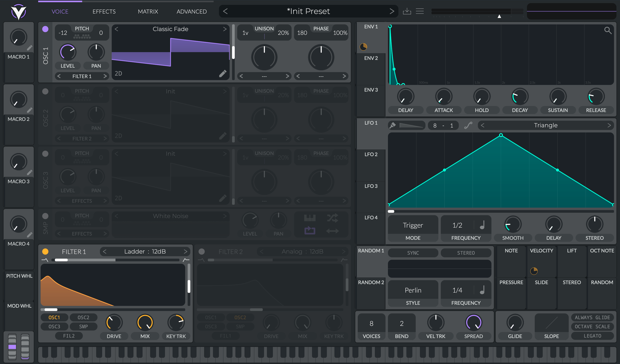The width and height of the screenshot is (620, 364).
Task: Click the Macro 3 edit pencil icon
Action: pyautogui.click(x=30, y=173)
